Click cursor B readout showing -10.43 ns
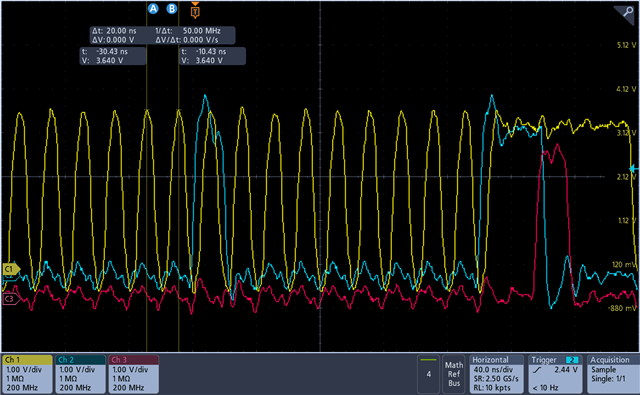The image size is (640, 395). 213,56
